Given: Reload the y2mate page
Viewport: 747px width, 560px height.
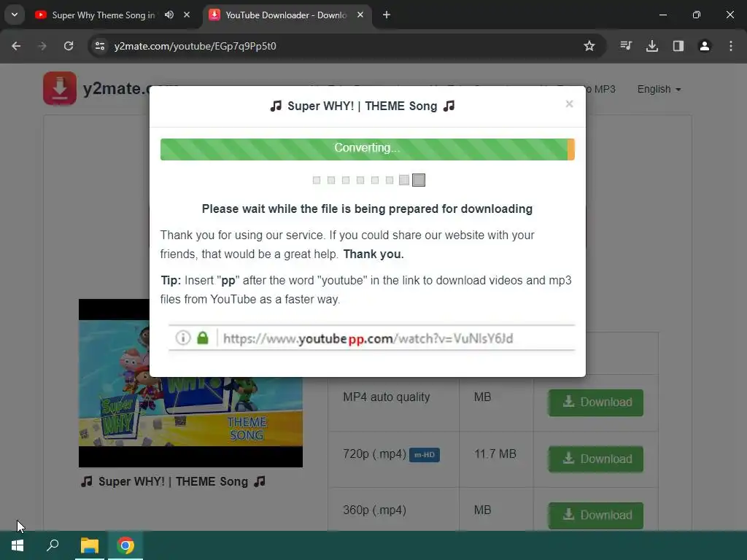Looking at the screenshot, I should coord(69,46).
